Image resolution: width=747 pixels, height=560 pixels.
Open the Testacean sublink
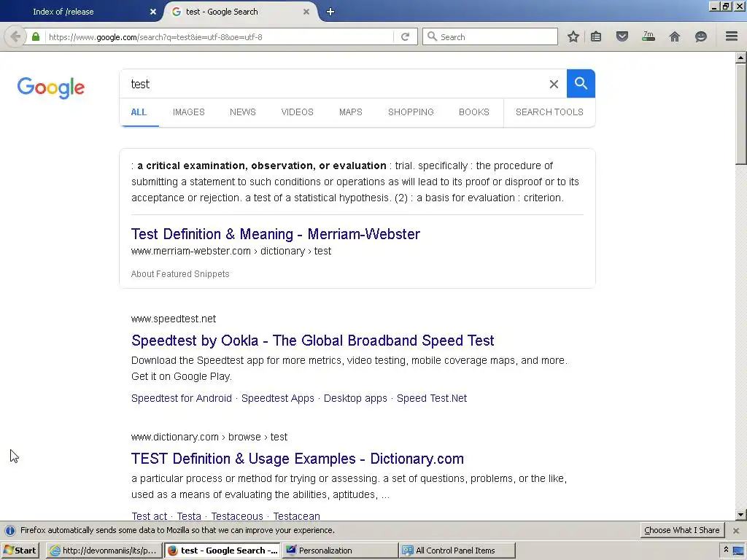click(x=296, y=516)
